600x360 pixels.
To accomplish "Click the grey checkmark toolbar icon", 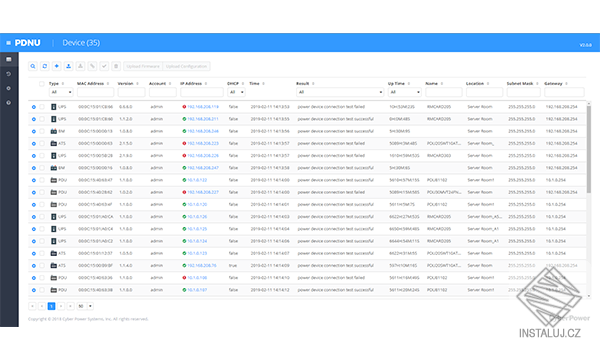I will [x=104, y=66].
